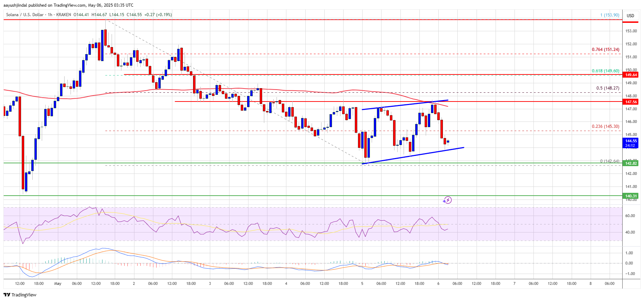Select the Fibonacci label 0.764 (151.24)
The image size is (644, 301).
pyautogui.click(x=605, y=50)
